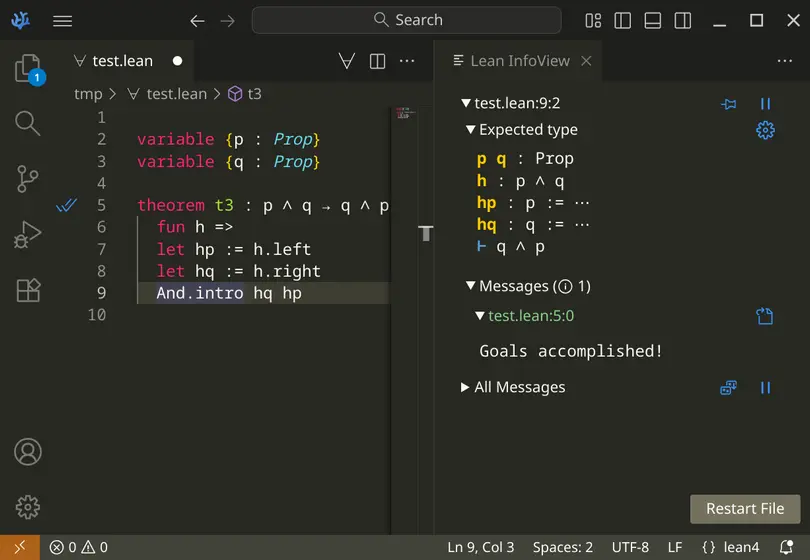Open the Explorer view in activity bar
This screenshot has width=810, height=560.
click(28, 68)
